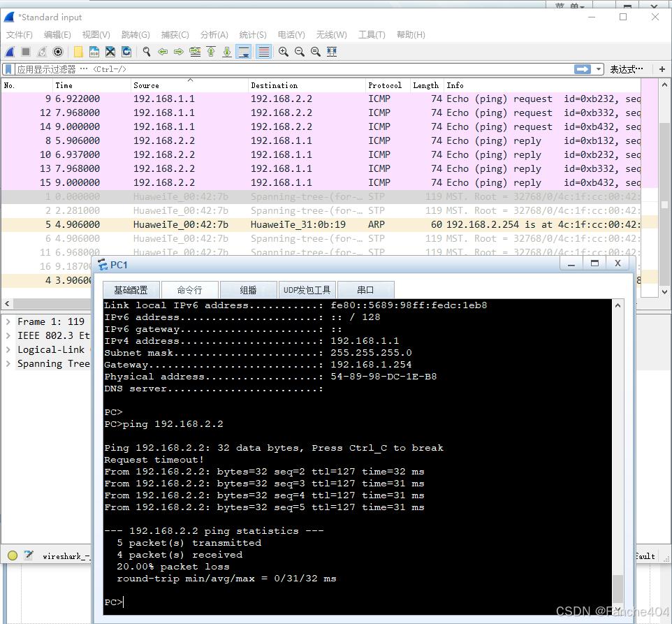Toggle packet list colorization
Viewport: 672px width, 624px height.
click(x=264, y=52)
